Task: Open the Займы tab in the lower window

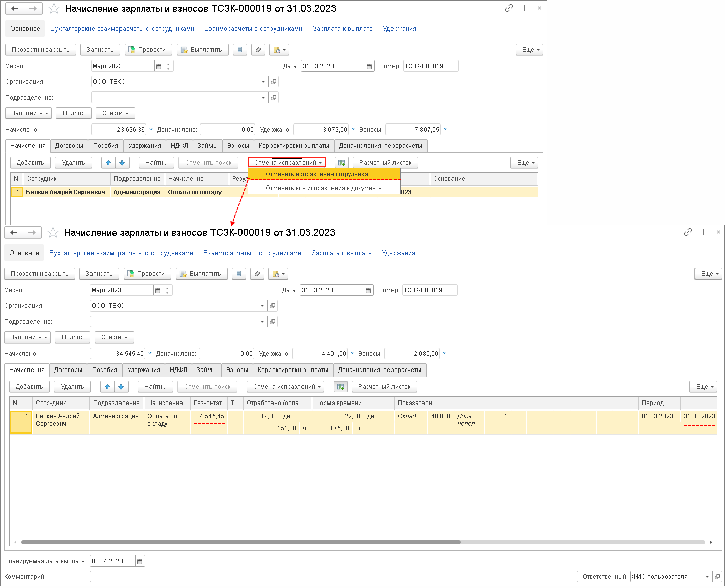Action: pyautogui.click(x=206, y=370)
